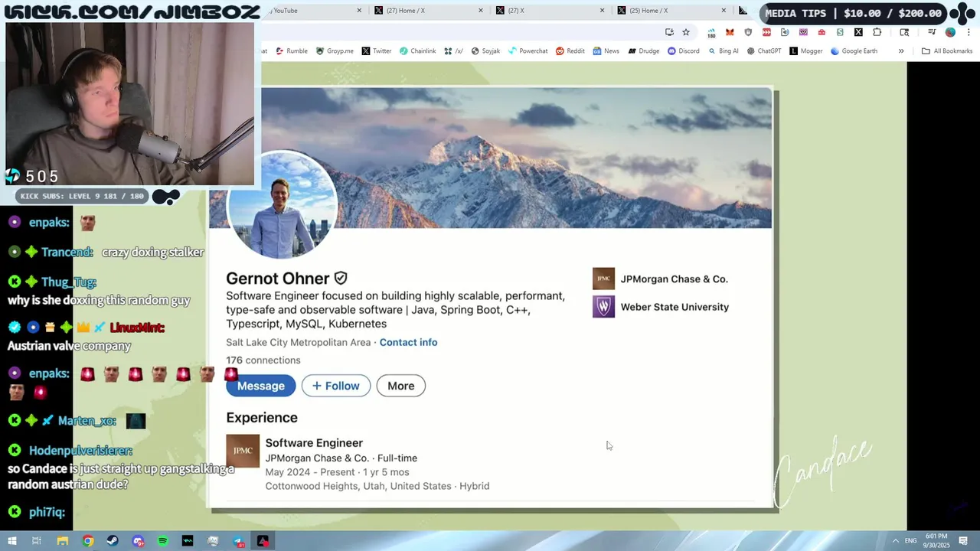Click the 176 connections text

[x=263, y=360]
